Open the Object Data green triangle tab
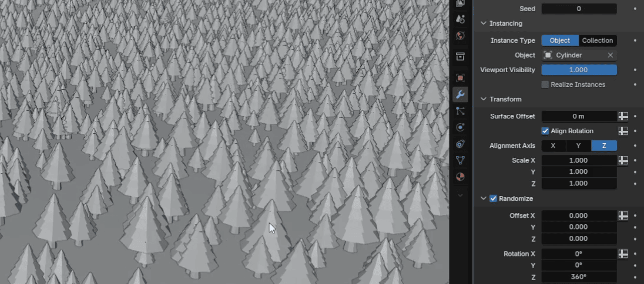Image resolution: width=644 pixels, height=284 pixels. tap(461, 160)
